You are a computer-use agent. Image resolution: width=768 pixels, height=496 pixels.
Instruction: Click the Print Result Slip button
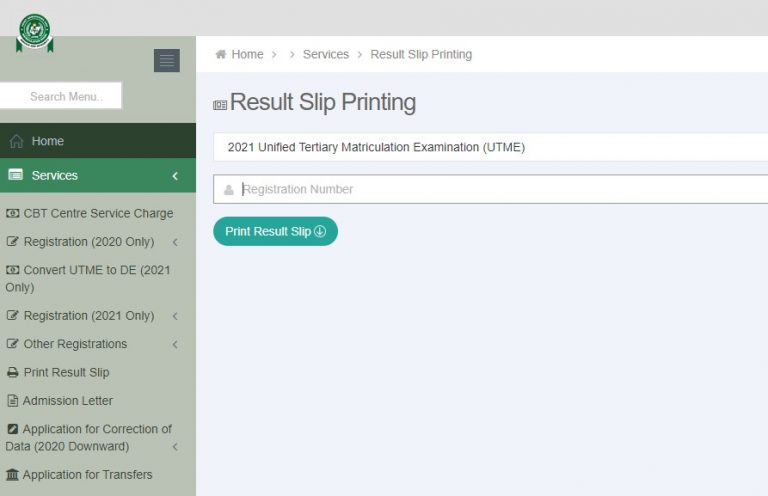point(275,231)
